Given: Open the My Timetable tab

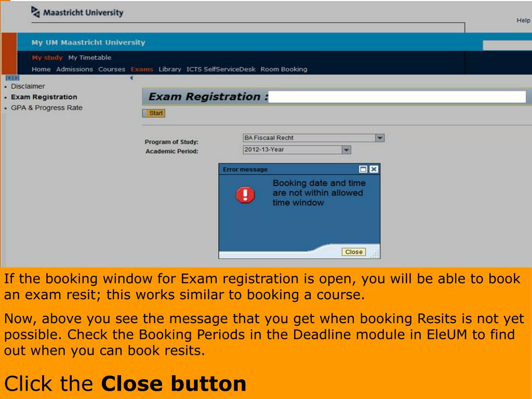Looking at the screenshot, I should (x=89, y=58).
